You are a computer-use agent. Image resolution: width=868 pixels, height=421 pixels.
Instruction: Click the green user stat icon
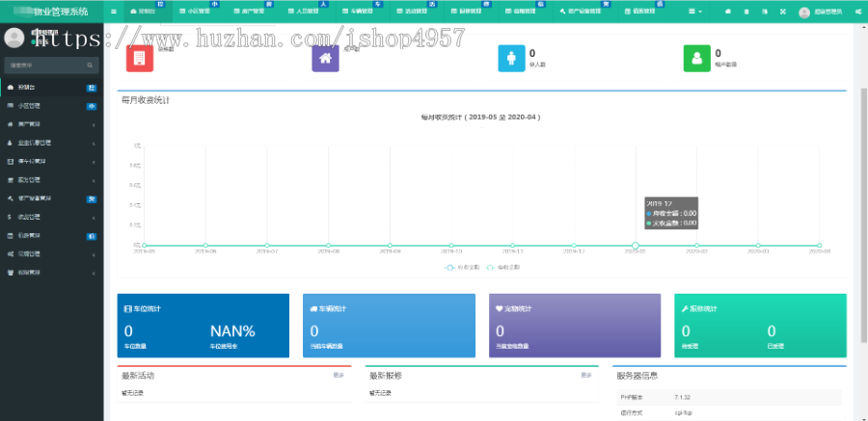(697, 58)
